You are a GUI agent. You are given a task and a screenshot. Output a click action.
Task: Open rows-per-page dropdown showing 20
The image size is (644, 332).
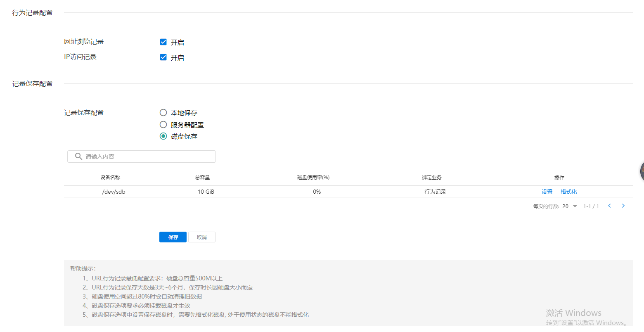tap(570, 206)
